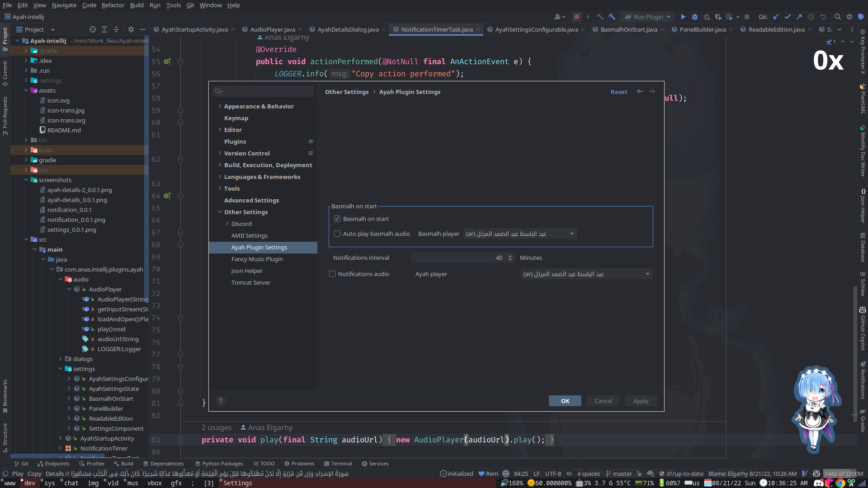Click the Reset link in settings
The image size is (868, 488).
(618, 92)
